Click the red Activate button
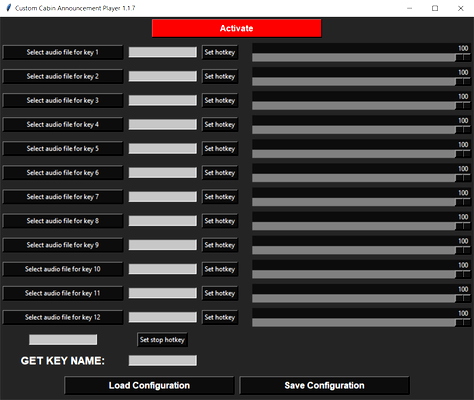 coord(237,28)
